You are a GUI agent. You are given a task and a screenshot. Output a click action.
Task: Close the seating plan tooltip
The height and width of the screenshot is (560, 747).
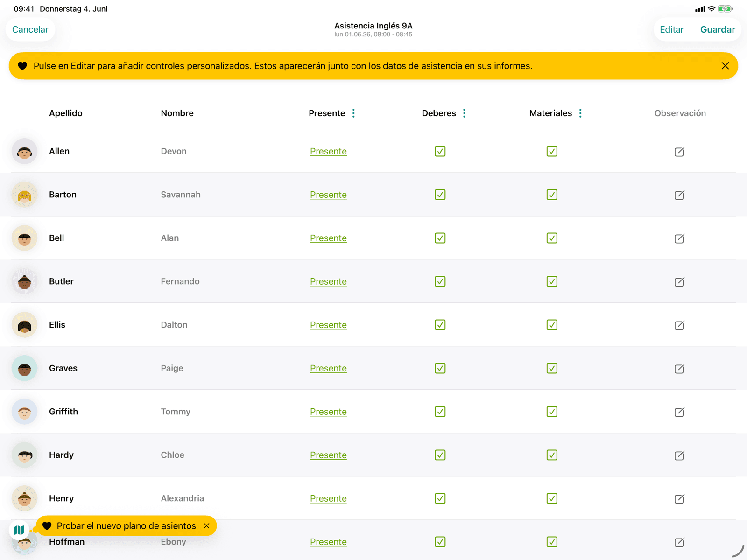[x=206, y=526]
